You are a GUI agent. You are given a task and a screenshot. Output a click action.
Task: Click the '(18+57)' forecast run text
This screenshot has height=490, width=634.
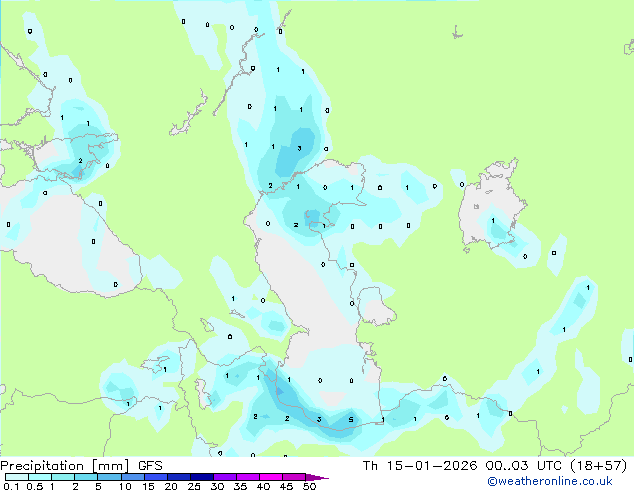pyautogui.click(x=598, y=466)
